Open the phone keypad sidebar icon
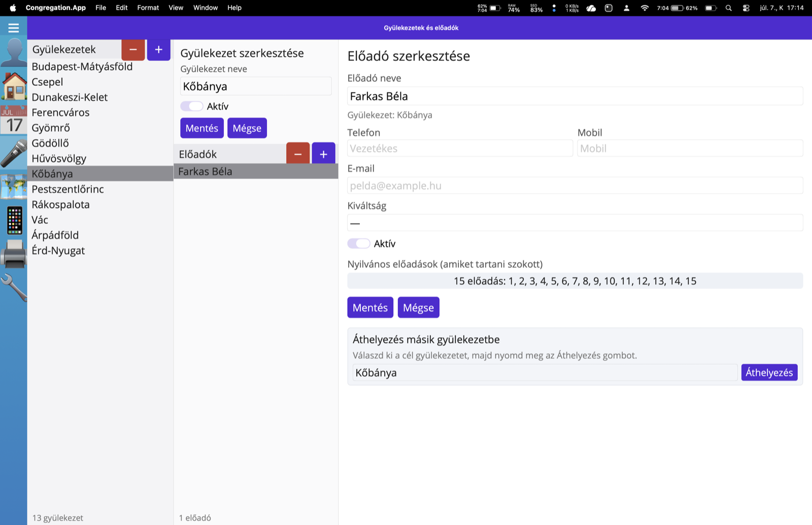Image resolution: width=812 pixels, height=525 pixels. (14, 220)
